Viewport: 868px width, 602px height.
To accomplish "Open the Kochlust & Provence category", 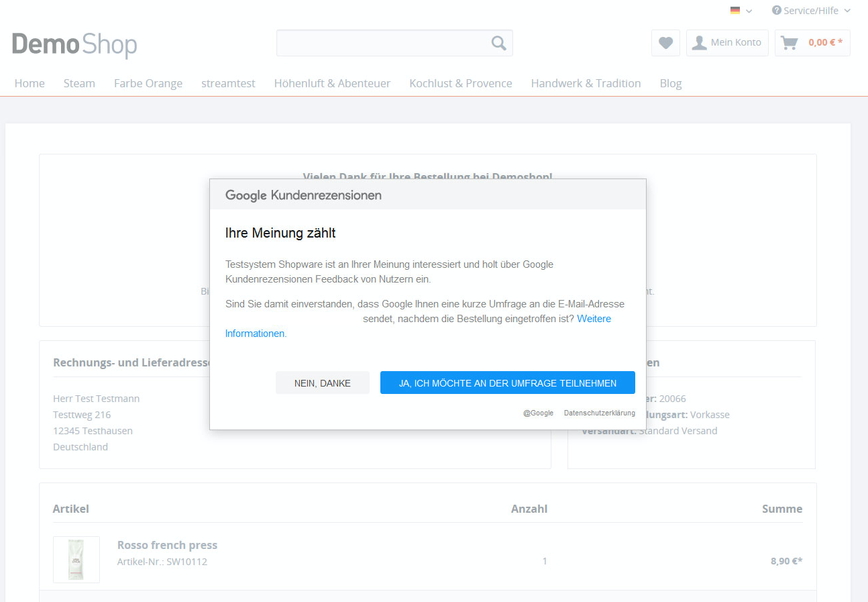I will coord(461,83).
